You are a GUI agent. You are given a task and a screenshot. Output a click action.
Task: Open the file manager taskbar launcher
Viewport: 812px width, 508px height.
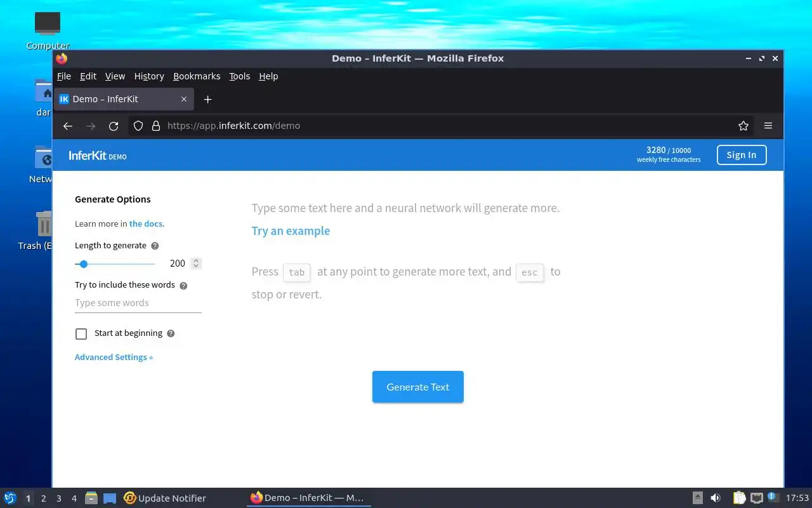coord(91,498)
